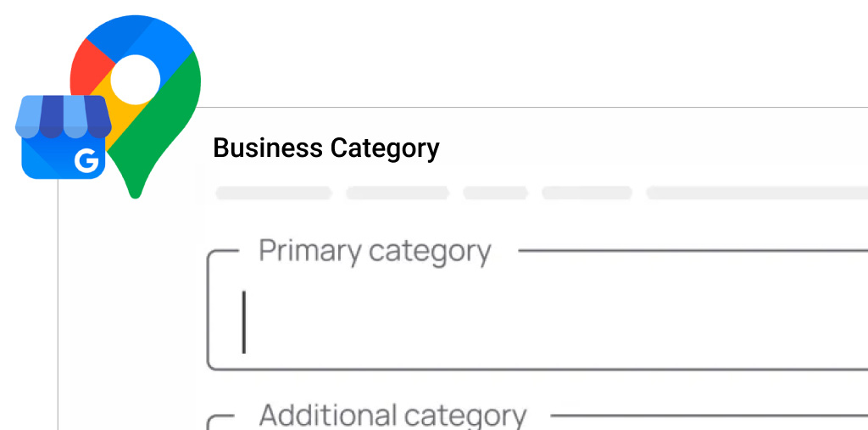Click the Additional category field label
The image size is (868, 430).
point(392,415)
